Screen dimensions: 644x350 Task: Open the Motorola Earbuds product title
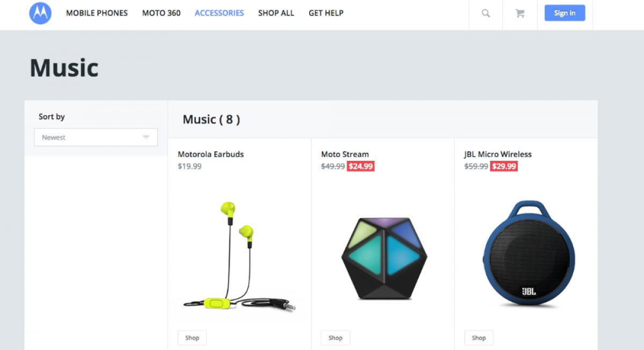click(x=210, y=154)
